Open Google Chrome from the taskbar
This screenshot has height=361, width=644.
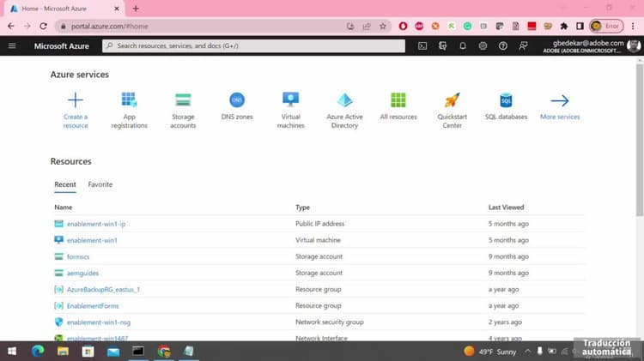[x=164, y=352]
